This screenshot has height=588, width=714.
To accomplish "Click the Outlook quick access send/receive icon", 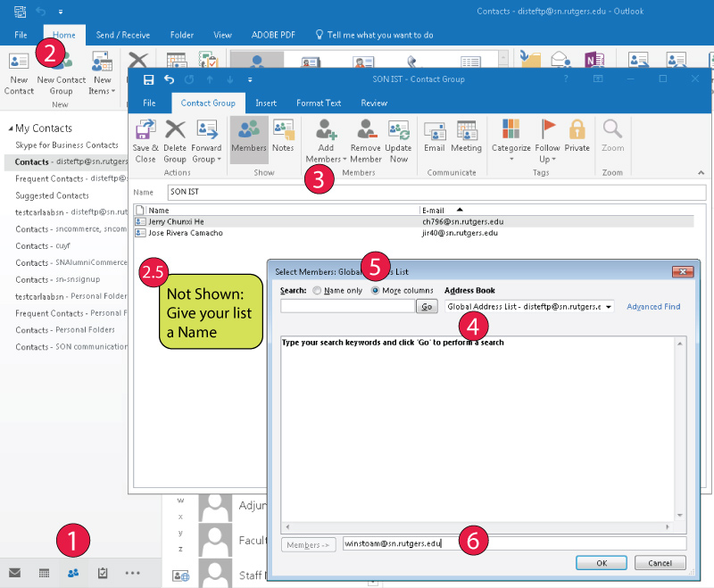I will (x=20, y=12).
